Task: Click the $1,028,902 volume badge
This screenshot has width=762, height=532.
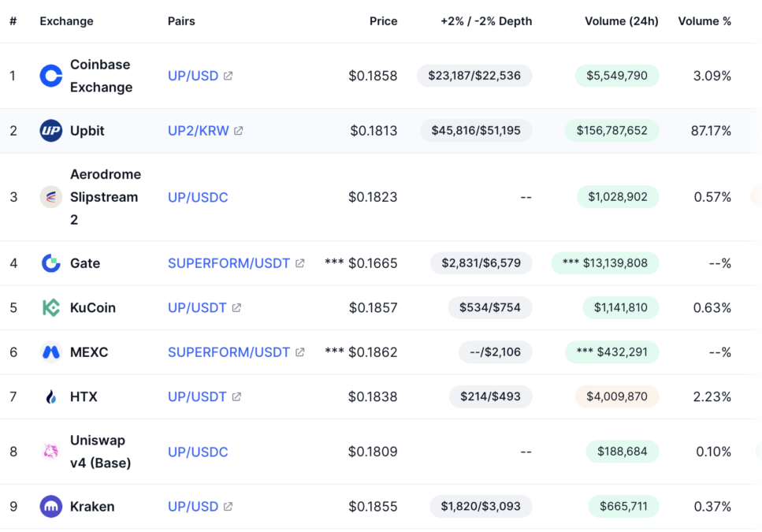Action: 618,197
